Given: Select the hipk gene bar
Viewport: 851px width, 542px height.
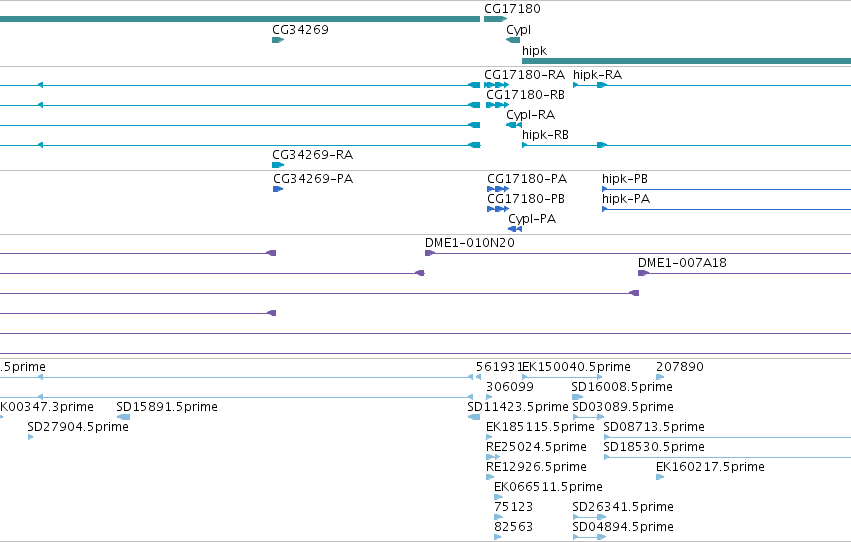Looking at the screenshot, I should pyautogui.click(x=686, y=61).
